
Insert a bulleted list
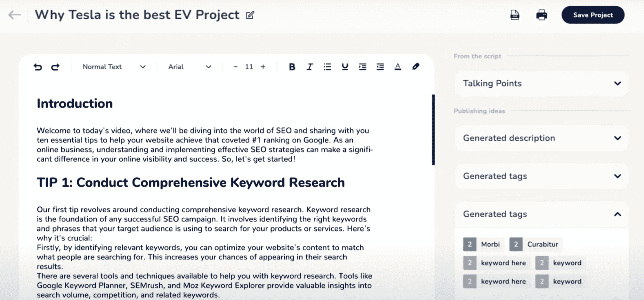pyautogui.click(x=327, y=67)
